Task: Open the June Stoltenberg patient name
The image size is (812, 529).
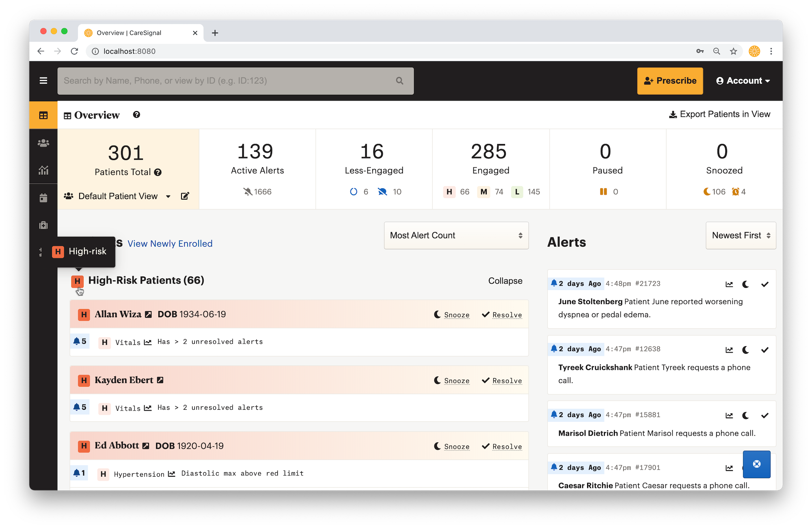Action: pyautogui.click(x=590, y=301)
